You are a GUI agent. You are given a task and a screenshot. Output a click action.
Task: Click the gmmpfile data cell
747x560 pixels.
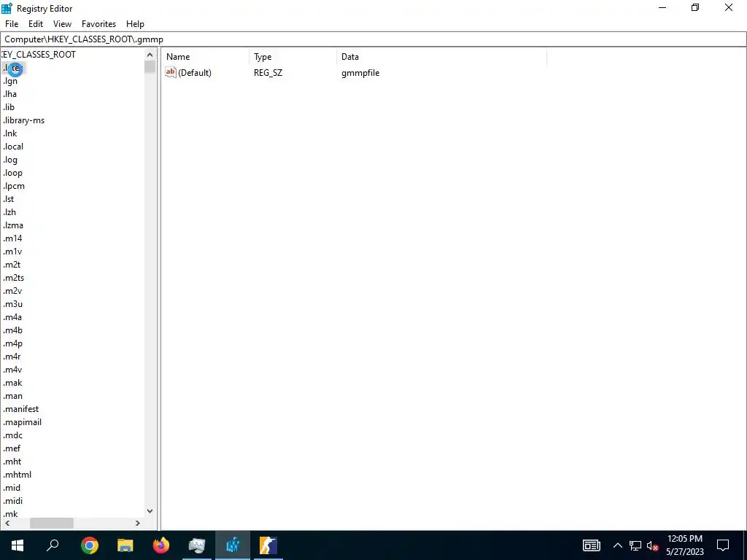(360, 73)
